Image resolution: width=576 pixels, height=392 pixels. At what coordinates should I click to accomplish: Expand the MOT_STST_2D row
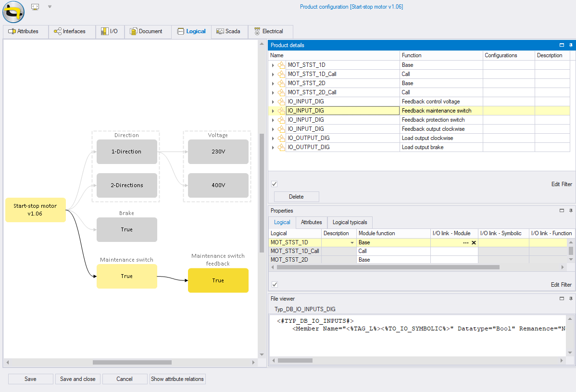273,83
